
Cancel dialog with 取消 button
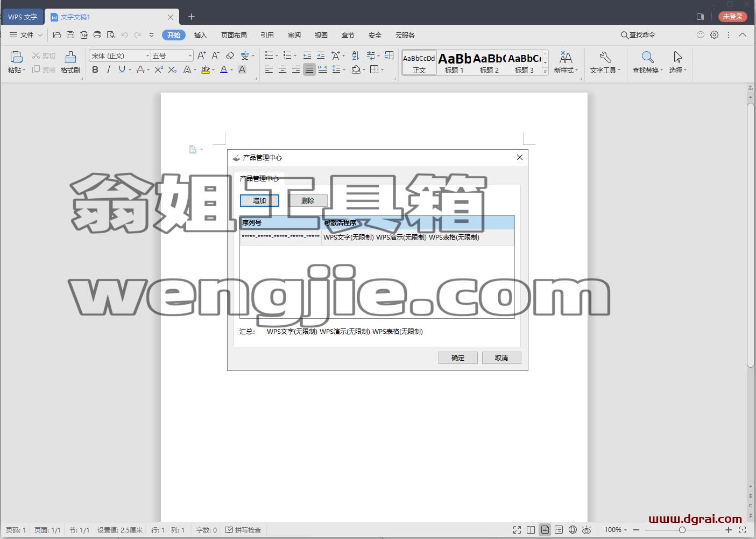[501, 358]
